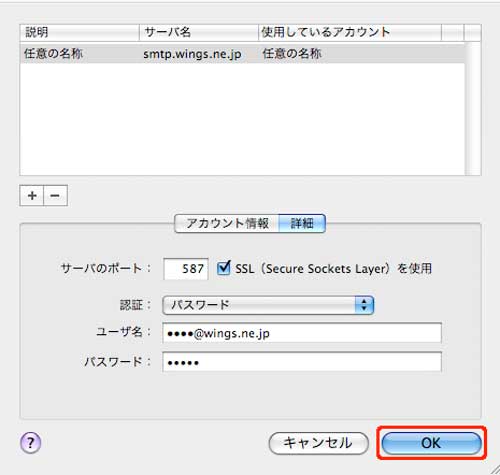
Task: Open help via the question mark button
Action: click(30, 443)
